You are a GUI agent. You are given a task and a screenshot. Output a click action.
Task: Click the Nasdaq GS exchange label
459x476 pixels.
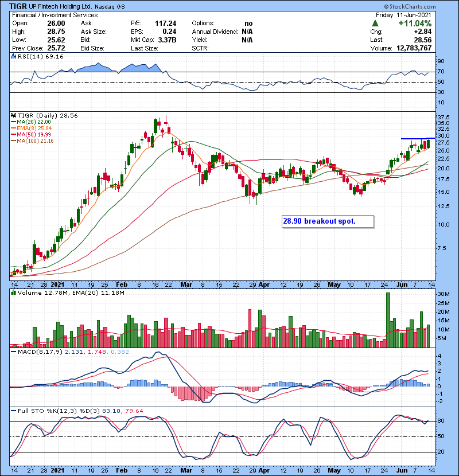[110, 7]
